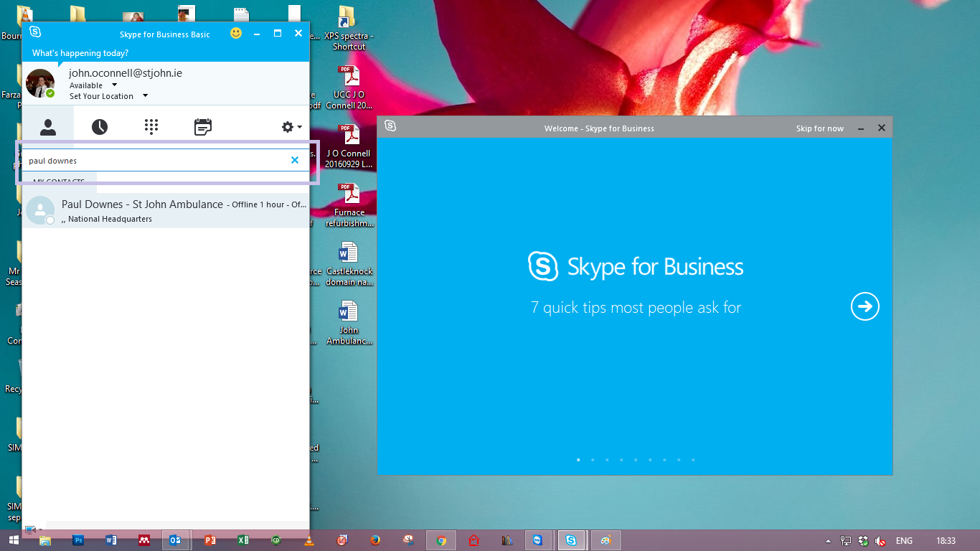Open Castleknock domain Word document

[349, 264]
